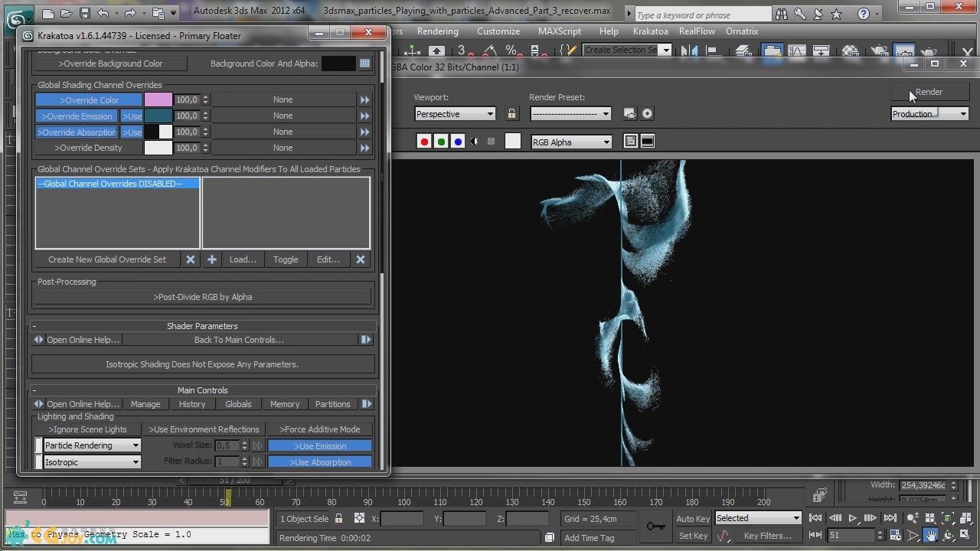Click Create New Global Override Set
Screen dimensions: 980x551
coord(107,259)
